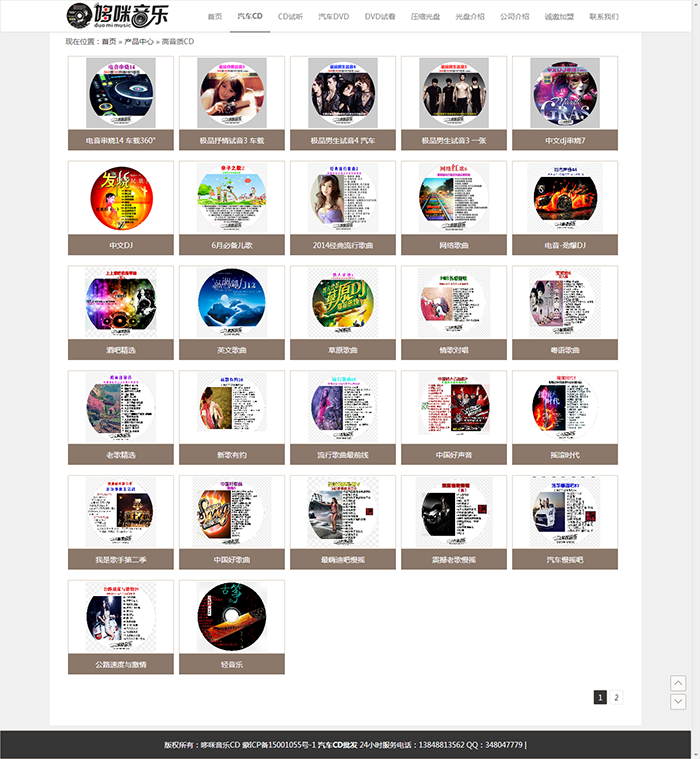
Task: Click the 中国好声音 product label
Action: tap(454, 455)
